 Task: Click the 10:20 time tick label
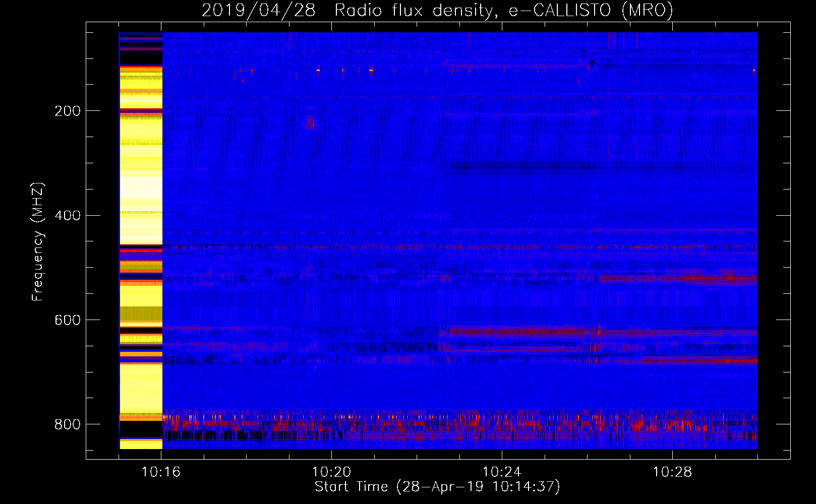(x=332, y=472)
